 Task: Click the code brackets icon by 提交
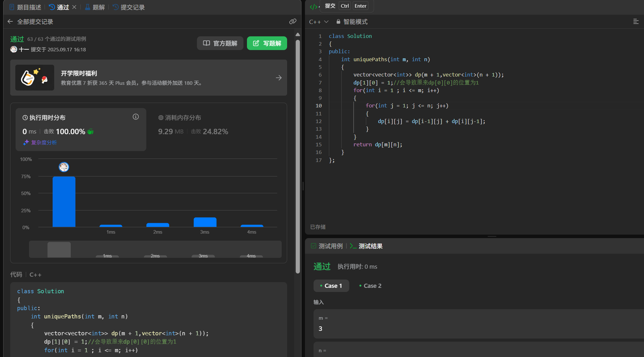click(x=313, y=7)
